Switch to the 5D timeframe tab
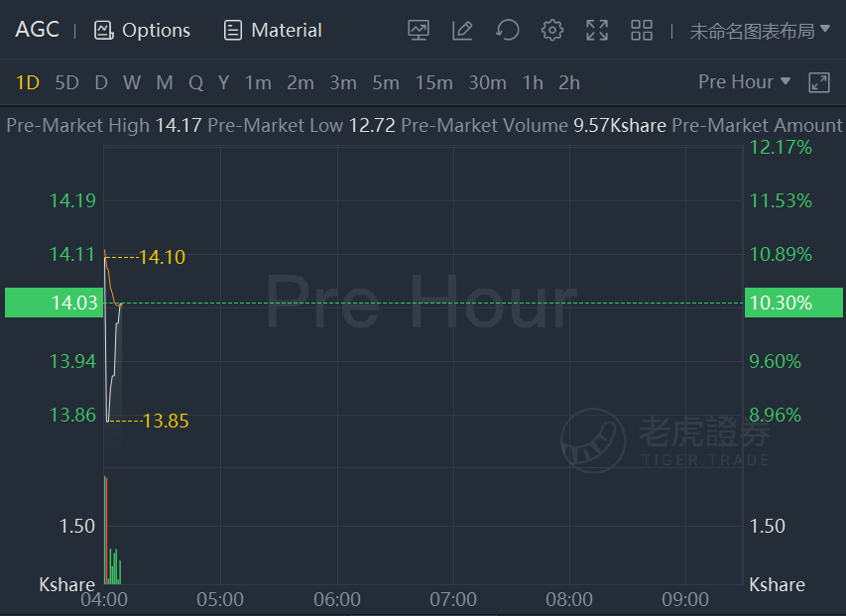 coord(66,83)
